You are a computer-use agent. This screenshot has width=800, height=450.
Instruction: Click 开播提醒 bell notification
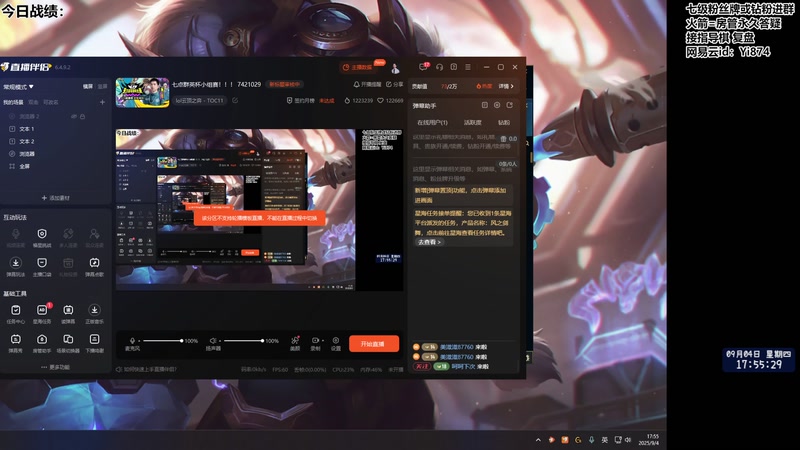click(367, 84)
